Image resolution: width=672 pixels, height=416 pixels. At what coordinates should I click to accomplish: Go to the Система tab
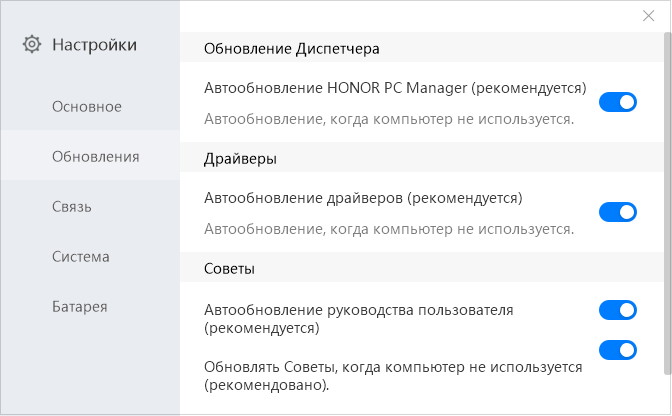[80, 256]
